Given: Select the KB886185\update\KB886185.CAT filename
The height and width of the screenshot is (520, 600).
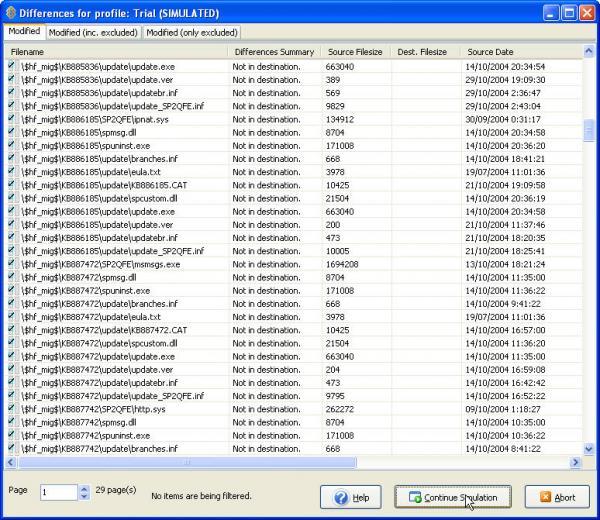Looking at the screenshot, I should coord(104,185).
